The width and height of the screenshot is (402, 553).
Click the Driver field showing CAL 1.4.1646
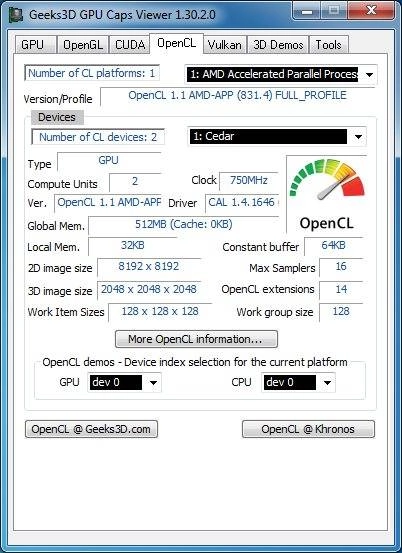tap(242, 203)
